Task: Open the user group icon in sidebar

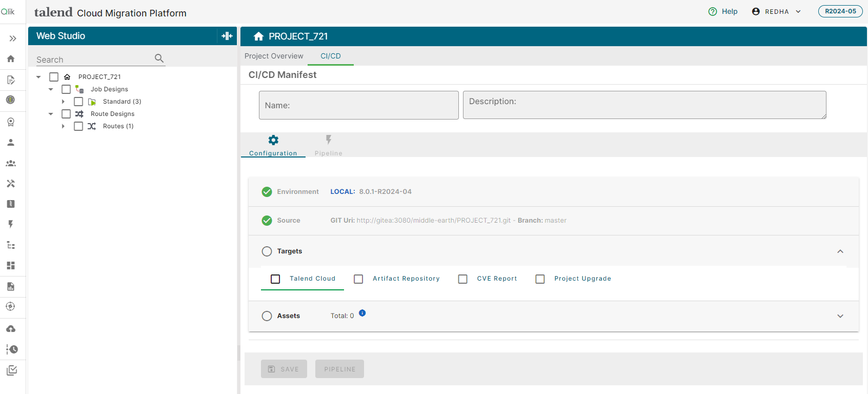Action: coord(11,164)
